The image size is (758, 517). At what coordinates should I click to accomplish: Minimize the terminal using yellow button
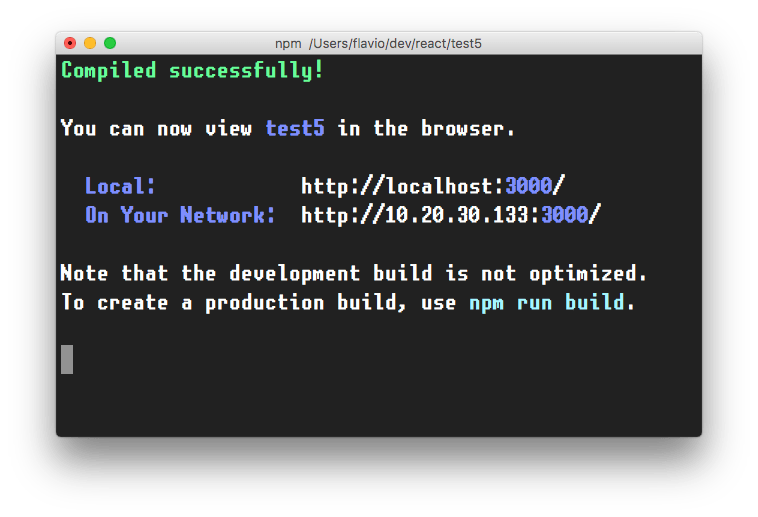[x=90, y=44]
